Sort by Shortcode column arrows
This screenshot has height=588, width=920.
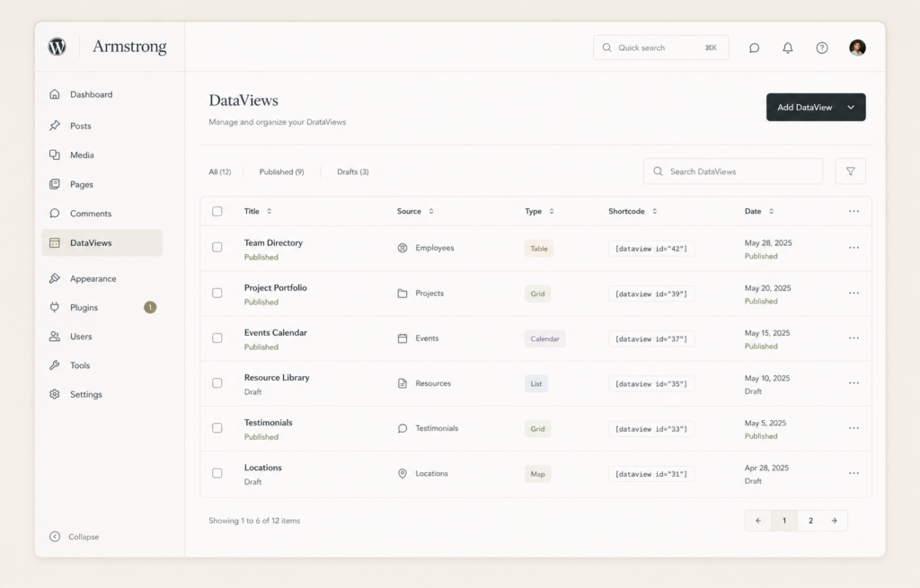click(655, 211)
